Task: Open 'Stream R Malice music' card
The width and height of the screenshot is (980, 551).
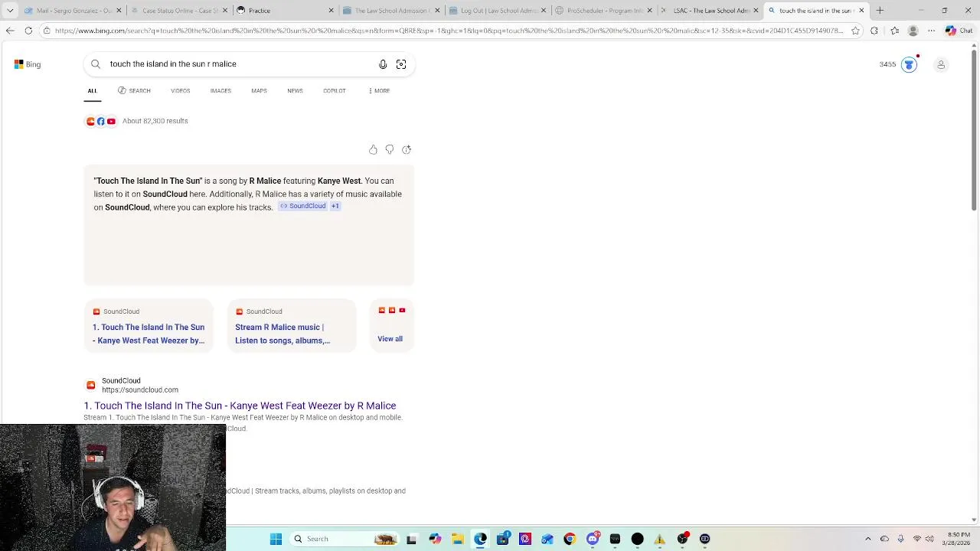Action: click(292, 326)
